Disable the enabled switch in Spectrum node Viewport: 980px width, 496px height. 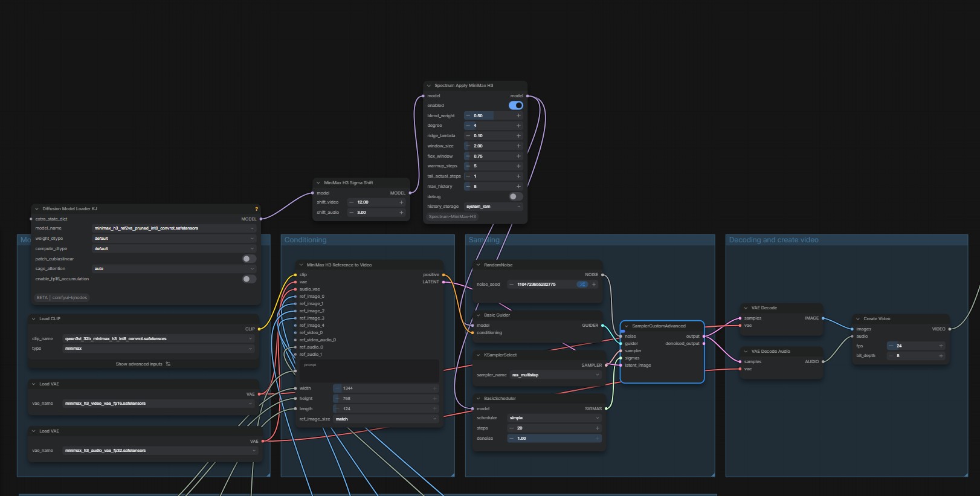coord(516,106)
